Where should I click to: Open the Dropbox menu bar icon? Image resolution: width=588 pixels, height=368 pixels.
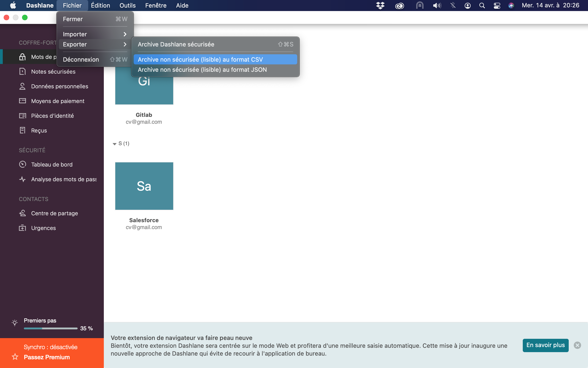click(x=380, y=5)
